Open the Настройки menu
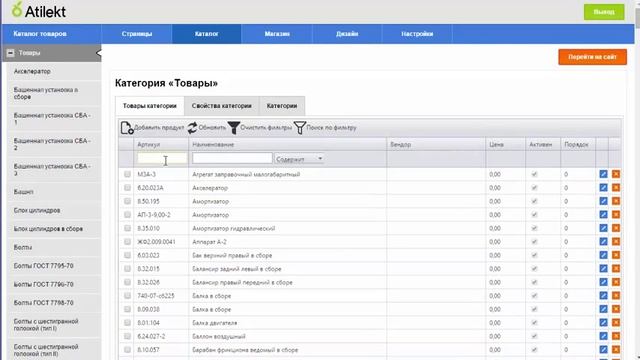Image resolution: width=640 pixels, height=360 pixels. tap(417, 34)
